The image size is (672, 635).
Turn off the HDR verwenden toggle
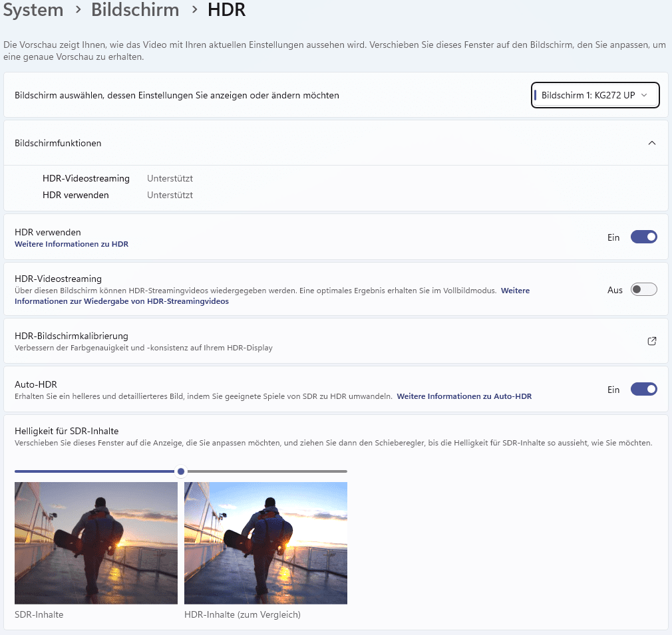[643, 237]
